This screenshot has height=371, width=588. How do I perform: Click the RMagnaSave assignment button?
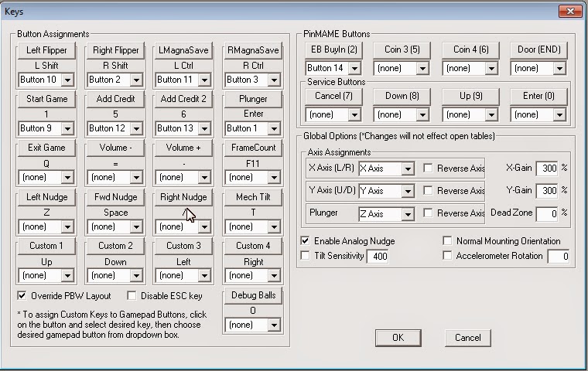(253, 50)
